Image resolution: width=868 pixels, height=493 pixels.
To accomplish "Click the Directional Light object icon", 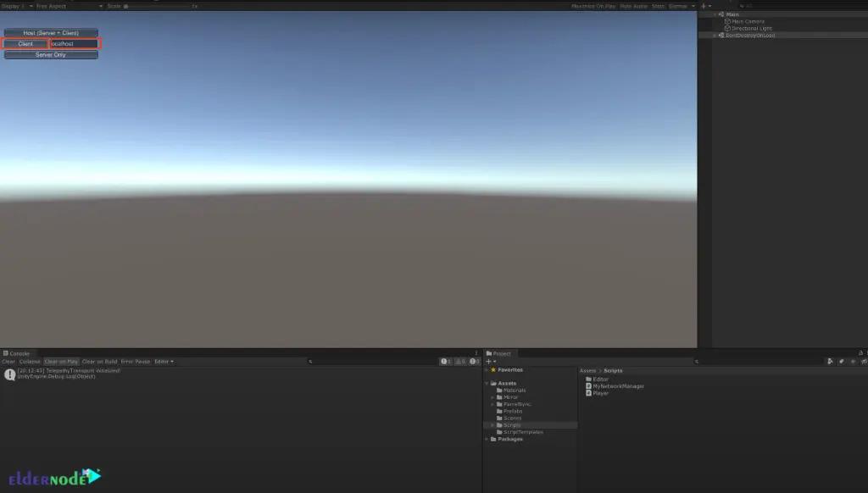I will coord(727,28).
